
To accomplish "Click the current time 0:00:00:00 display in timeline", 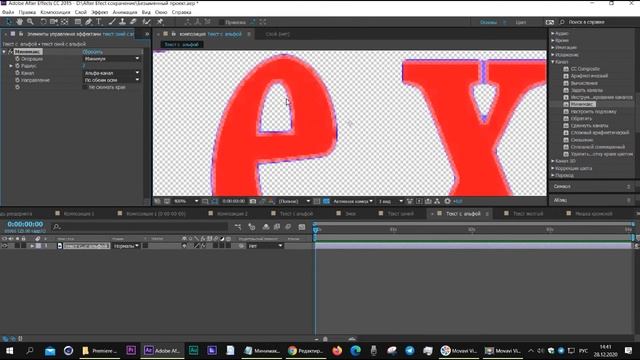I will [25, 224].
